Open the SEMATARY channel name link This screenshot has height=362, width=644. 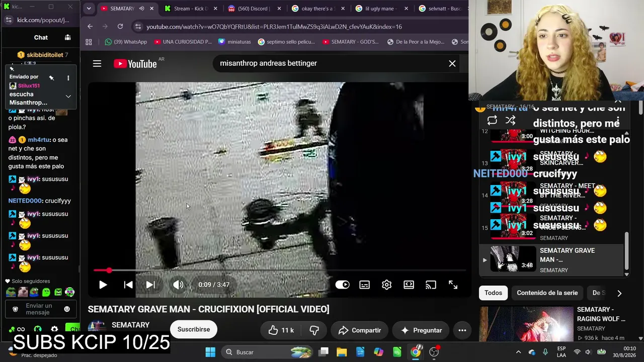(x=130, y=325)
